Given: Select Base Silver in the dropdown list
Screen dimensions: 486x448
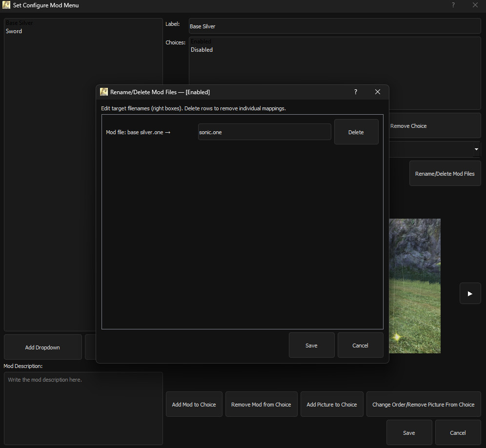Looking at the screenshot, I should (19, 22).
